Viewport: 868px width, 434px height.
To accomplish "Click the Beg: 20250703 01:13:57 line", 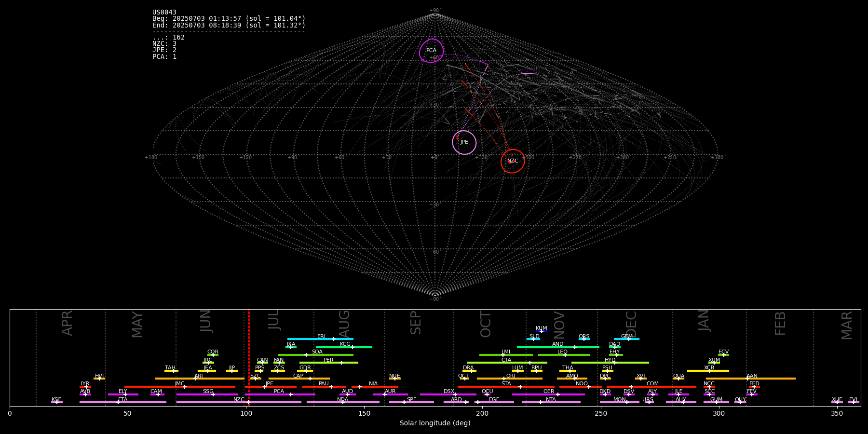I will 229,19.
